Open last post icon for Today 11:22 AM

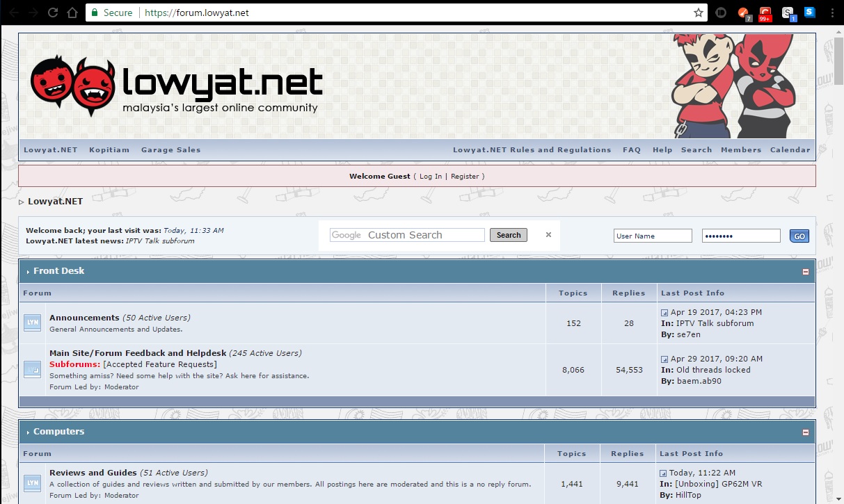663,473
